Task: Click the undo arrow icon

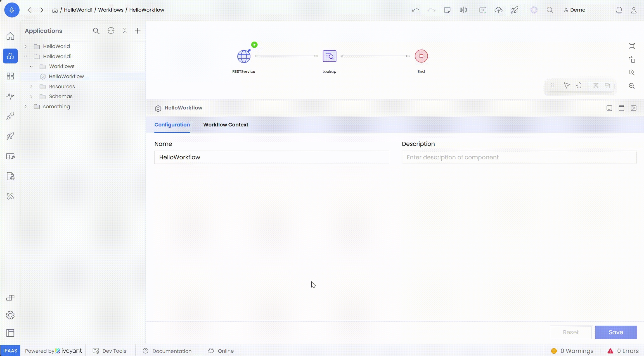Action: pos(416,10)
